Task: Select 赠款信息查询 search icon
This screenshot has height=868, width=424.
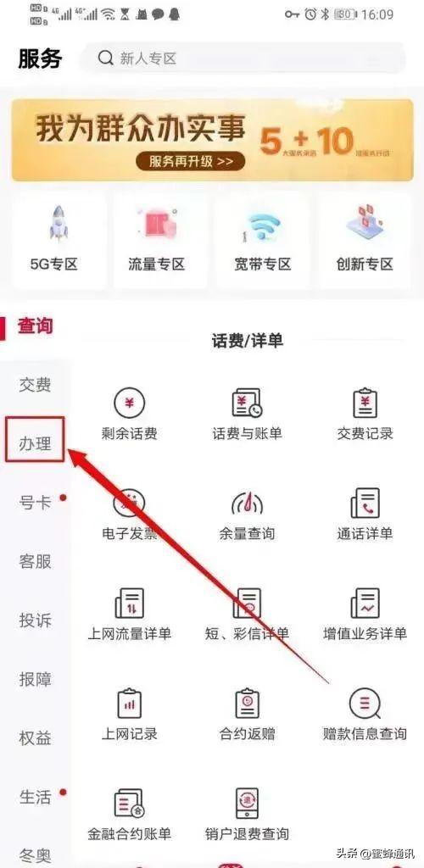Action: (365, 703)
